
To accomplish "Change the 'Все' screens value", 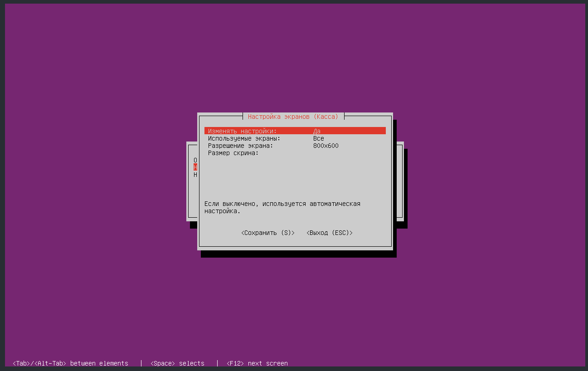I will (x=318, y=138).
